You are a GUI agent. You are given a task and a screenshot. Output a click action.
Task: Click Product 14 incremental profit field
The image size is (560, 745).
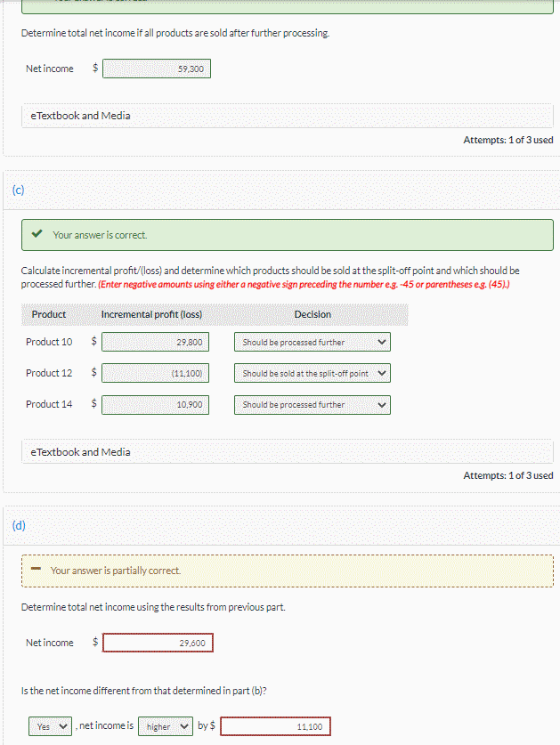(157, 404)
